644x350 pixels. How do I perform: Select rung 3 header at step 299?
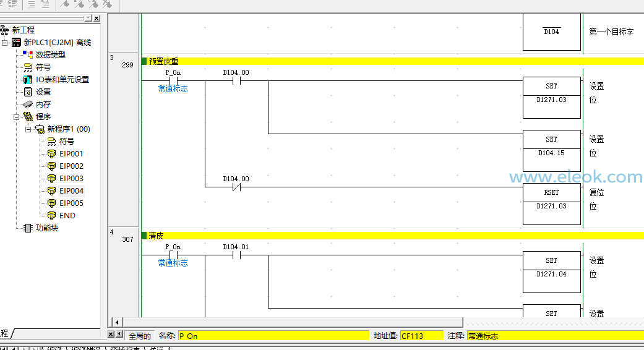pos(123,140)
